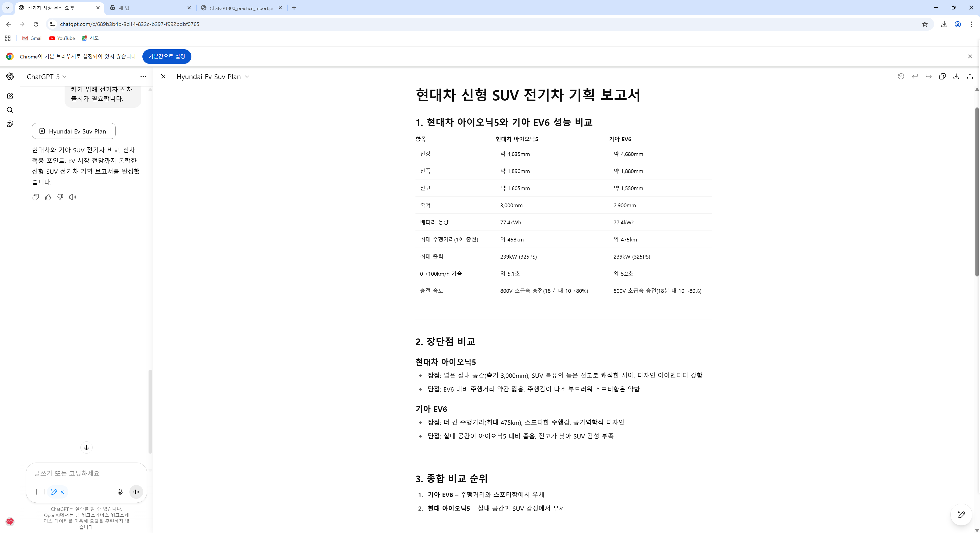Viewport: 980px width, 533px height.
Task: Expand the Hyundai Ev Suv Plan title dropdown
Action: pyautogui.click(x=247, y=77)
